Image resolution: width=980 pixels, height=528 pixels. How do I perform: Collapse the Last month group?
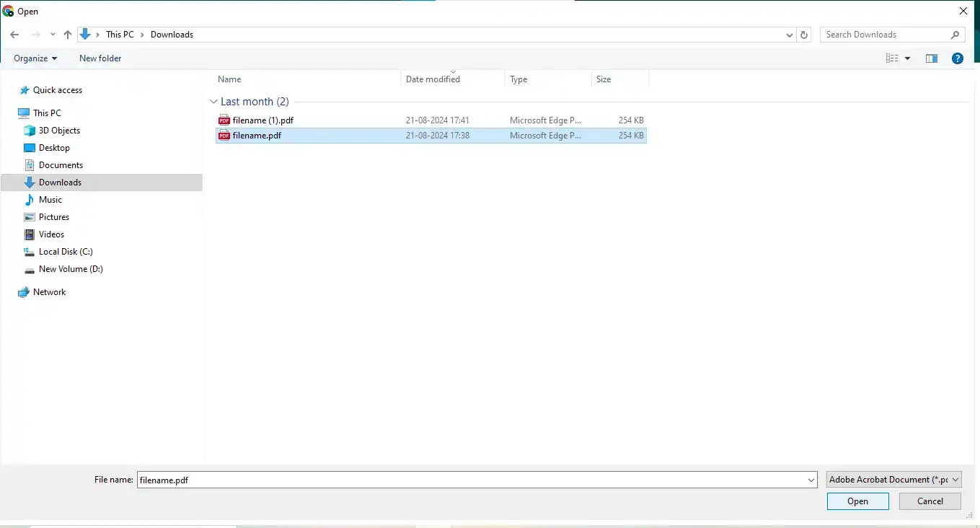pos(213,102)
